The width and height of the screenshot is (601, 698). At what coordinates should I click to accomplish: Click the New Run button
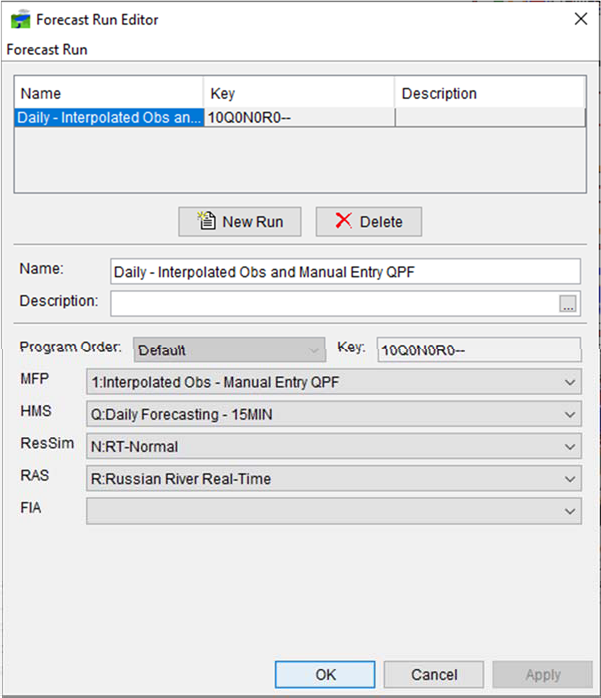[240, 221]
